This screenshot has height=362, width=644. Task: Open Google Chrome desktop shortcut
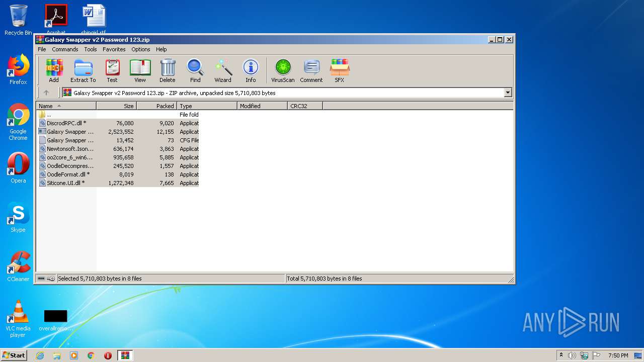18,122
